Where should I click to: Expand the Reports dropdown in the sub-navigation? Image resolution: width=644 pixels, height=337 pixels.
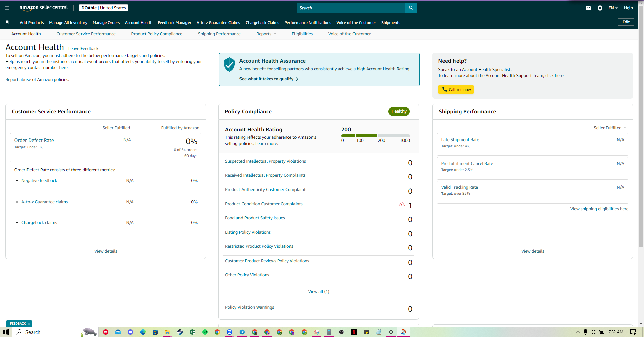[266, 34]
